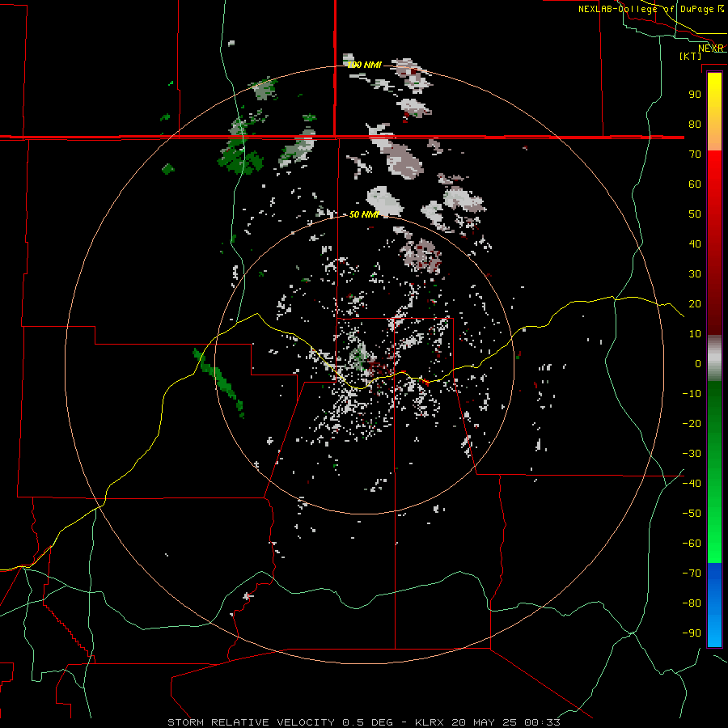Viewport: 728px width, 728px height.
Task: Pick the blue segment of the color bar
Action: [714, 605]
